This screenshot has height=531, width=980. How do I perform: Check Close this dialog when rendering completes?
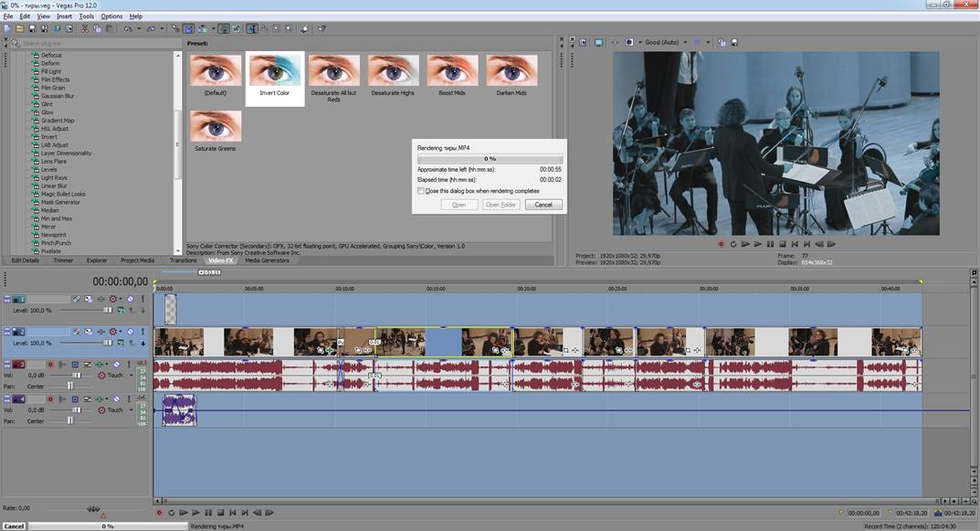click(421, 191)
